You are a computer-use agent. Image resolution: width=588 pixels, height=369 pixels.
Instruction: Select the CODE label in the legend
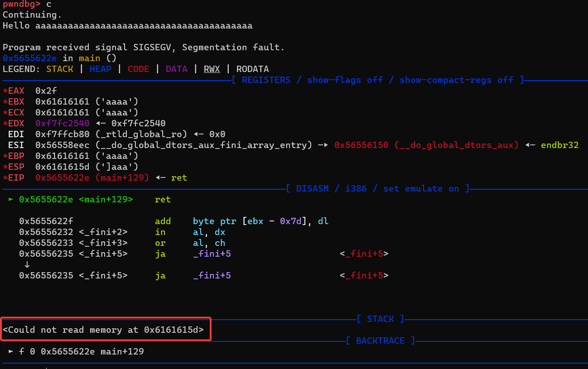138,69
